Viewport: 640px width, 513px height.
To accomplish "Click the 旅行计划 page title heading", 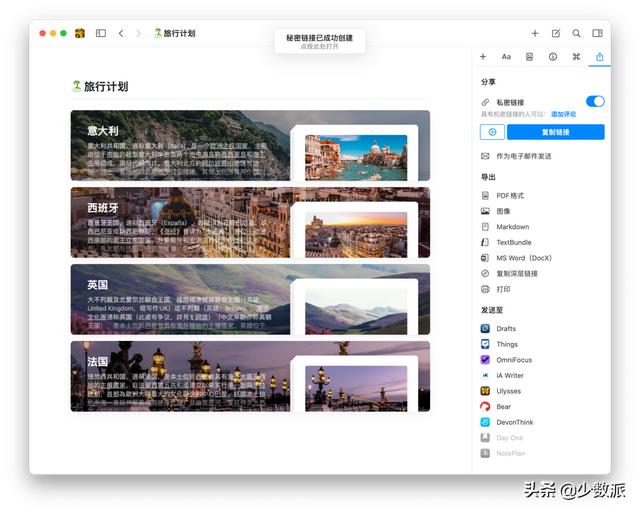I will pyautogui.click(x=100, y=87).
